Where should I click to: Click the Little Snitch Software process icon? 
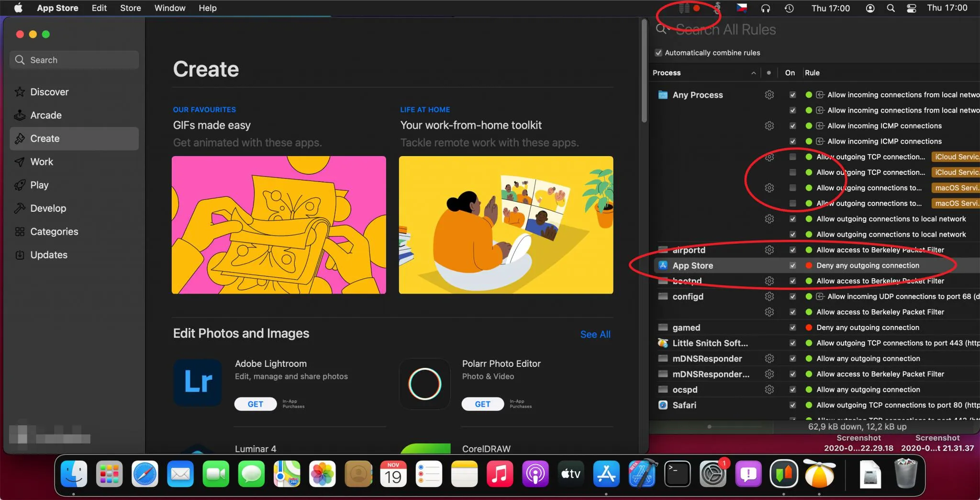tap(663, 343)
